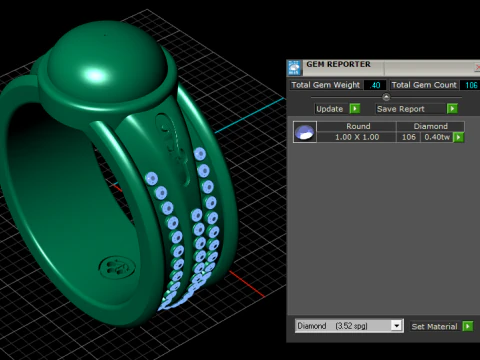Click the Total Gem Weight value field
The height and width of the screenshot is (360, 480).
pos(375,85)
